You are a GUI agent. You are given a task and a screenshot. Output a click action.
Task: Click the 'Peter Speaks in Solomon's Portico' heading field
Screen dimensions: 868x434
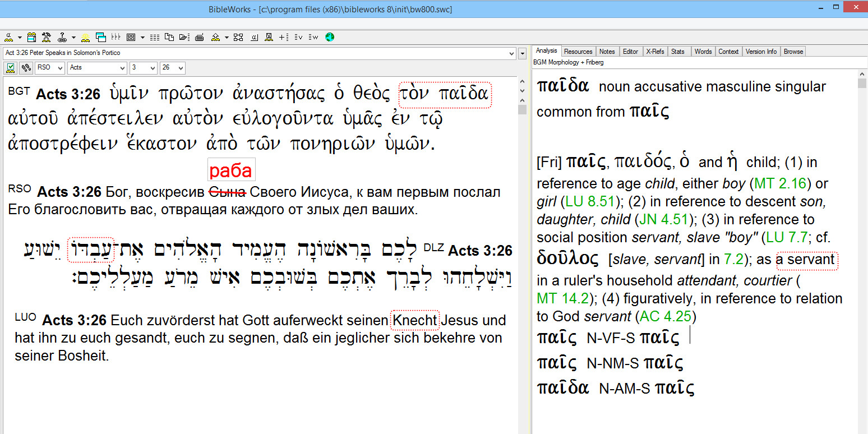coord(260,53)
